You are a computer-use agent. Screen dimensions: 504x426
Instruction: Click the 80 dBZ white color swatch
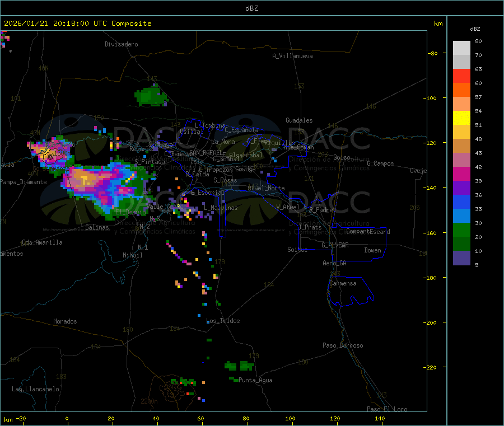[x=461, y=48]
